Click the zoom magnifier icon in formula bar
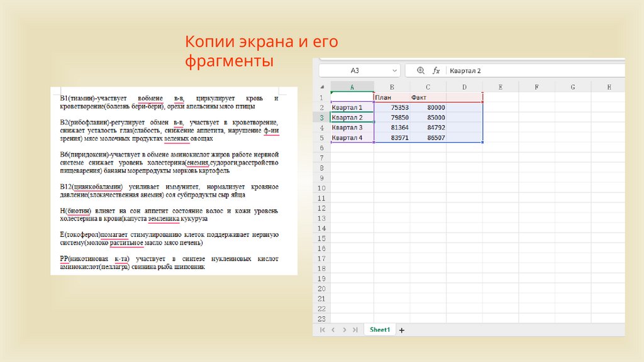The image size is (644, 362). [421, 71]
